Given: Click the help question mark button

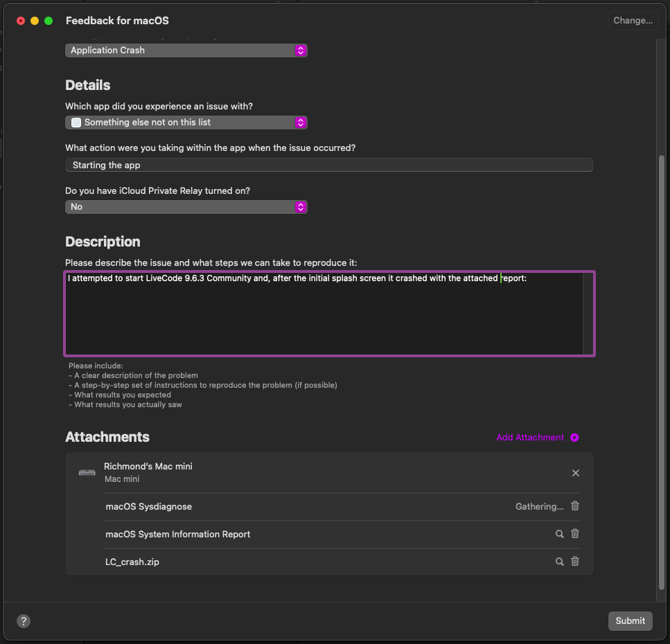Looking at the screenshot, I should [x=24, y=621].
